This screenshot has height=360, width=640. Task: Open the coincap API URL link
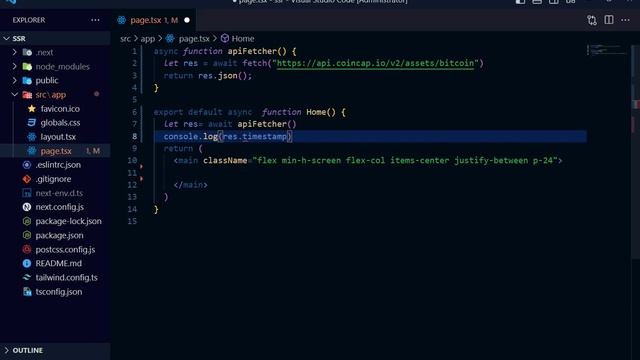click(375, 63)
